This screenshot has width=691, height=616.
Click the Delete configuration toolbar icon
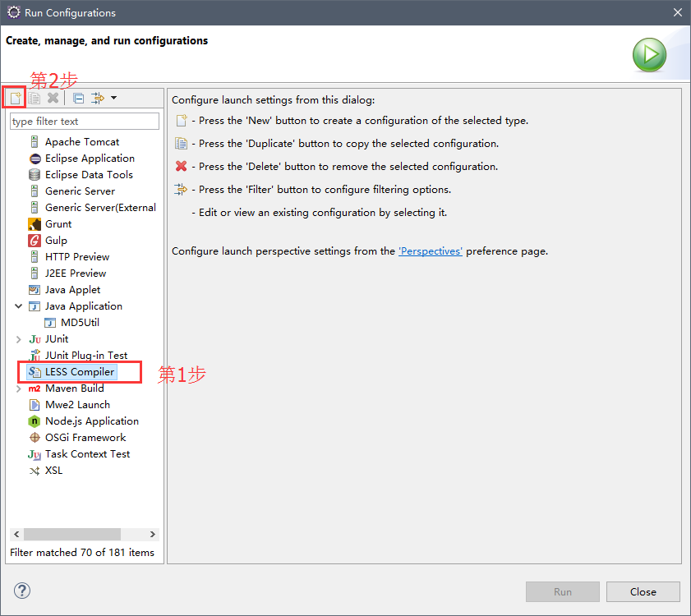tap(53, 98)
